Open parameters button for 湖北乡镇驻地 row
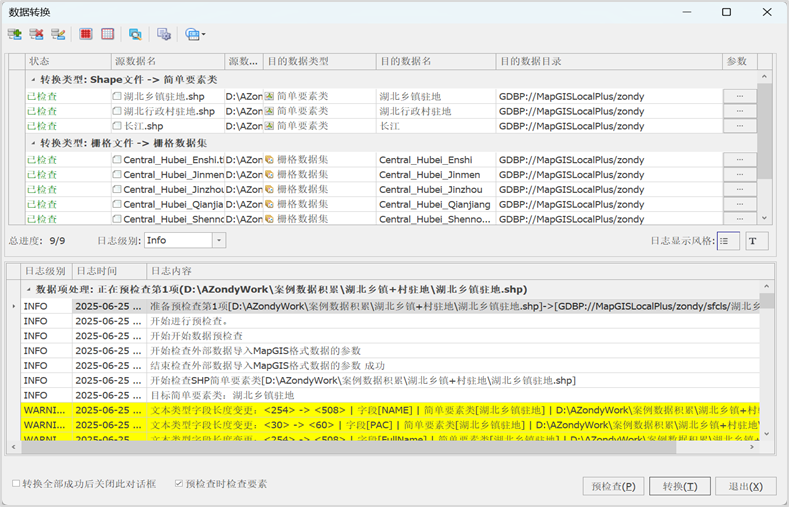 point(740,96)
